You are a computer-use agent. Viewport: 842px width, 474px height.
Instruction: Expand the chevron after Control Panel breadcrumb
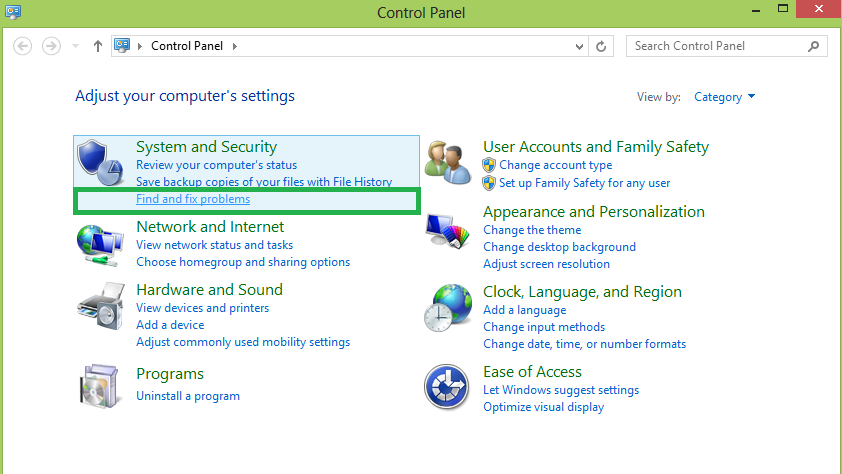pos(235,46)
